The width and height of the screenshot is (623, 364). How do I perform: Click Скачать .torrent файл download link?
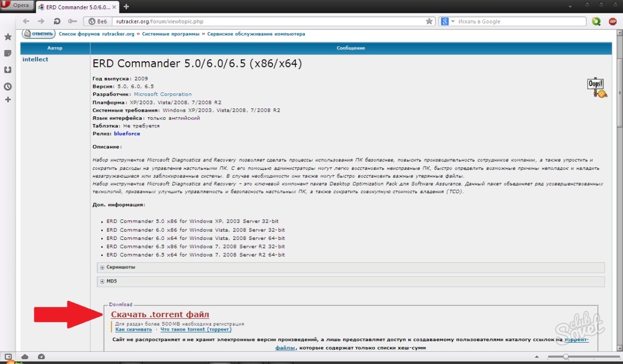click(x=160, y=315)
